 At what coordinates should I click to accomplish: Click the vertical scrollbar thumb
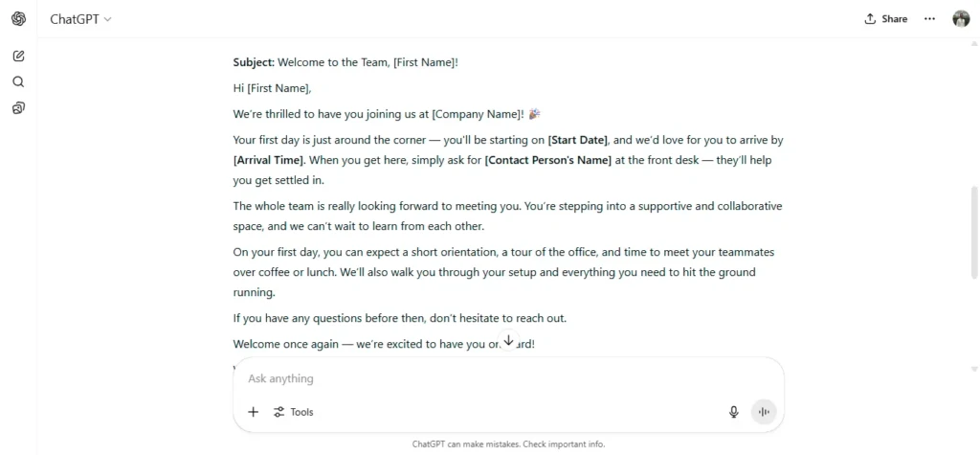pos(973,232)
